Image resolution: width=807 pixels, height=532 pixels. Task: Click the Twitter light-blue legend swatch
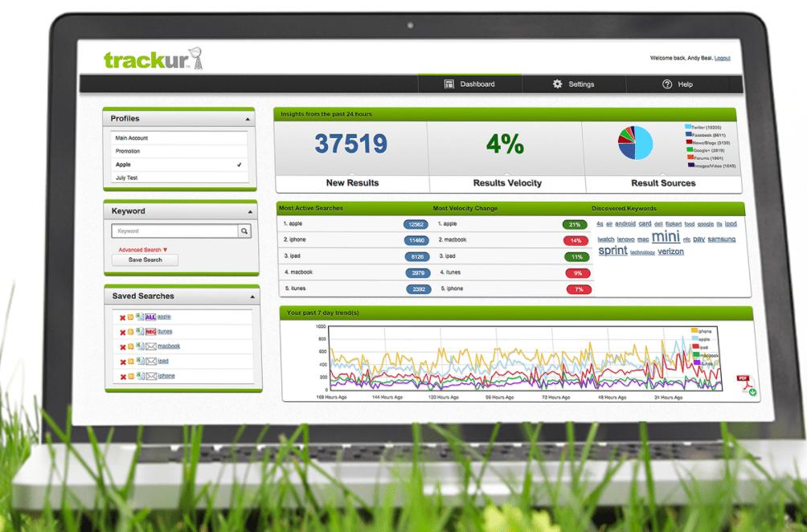click(x=687, y=126)
